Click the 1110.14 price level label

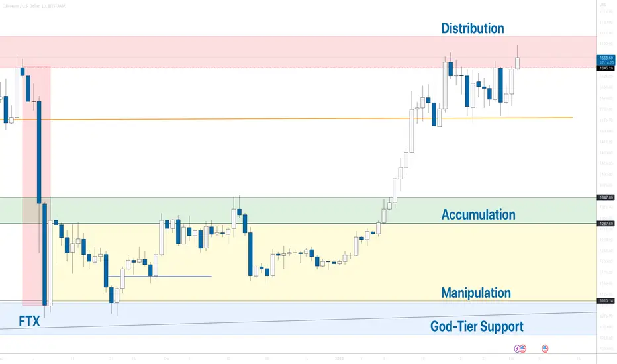(604, 301)
